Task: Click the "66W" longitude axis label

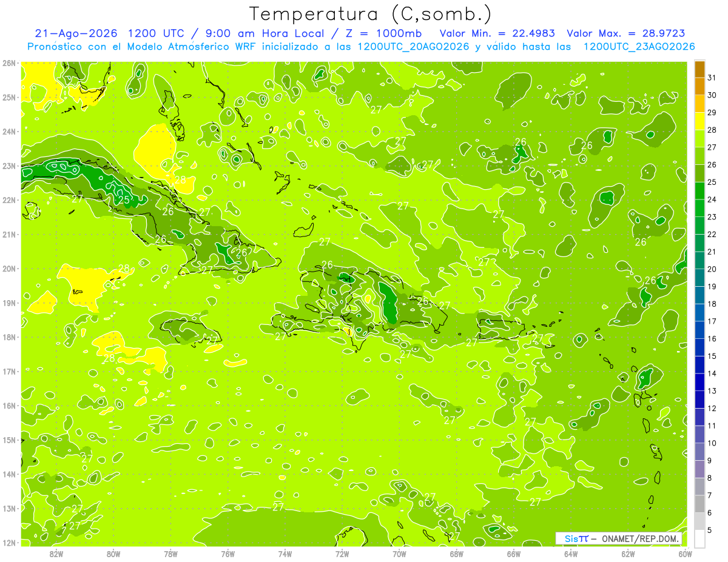Action: [x=513, y=554]
